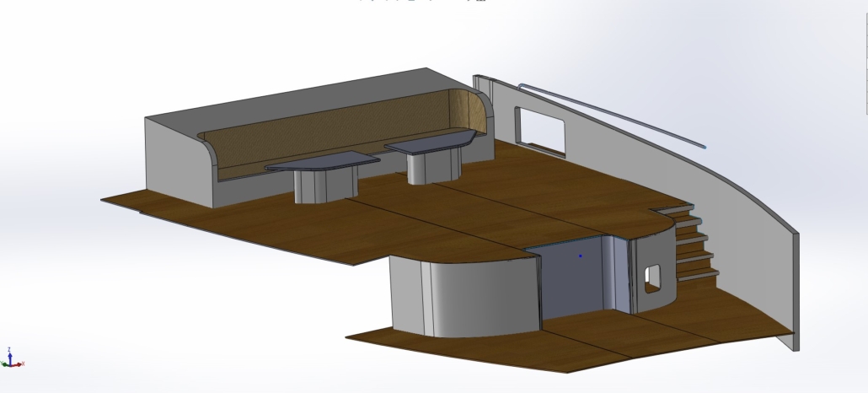
Task: Select the right table's top surface
Action: [x=430, y=143]
